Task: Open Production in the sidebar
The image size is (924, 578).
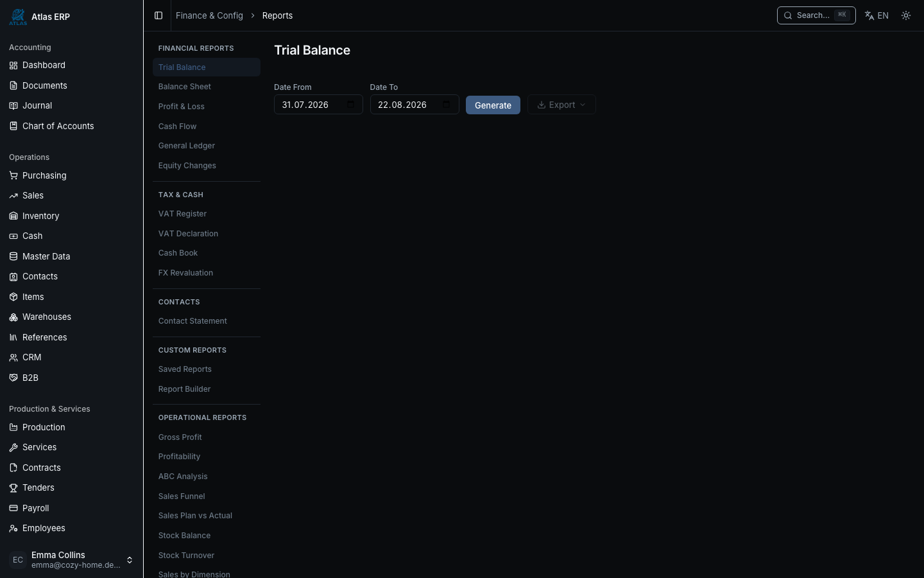Action: point(71,427)
